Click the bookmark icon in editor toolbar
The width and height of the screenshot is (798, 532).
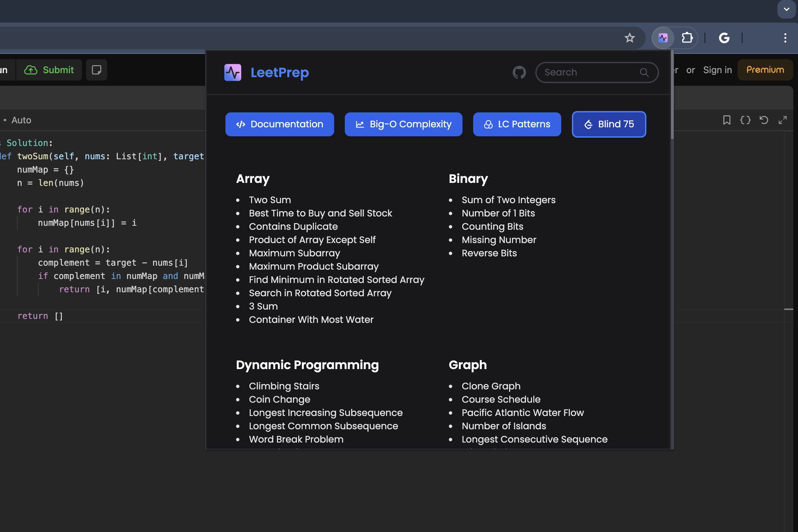tap(727, 120)
